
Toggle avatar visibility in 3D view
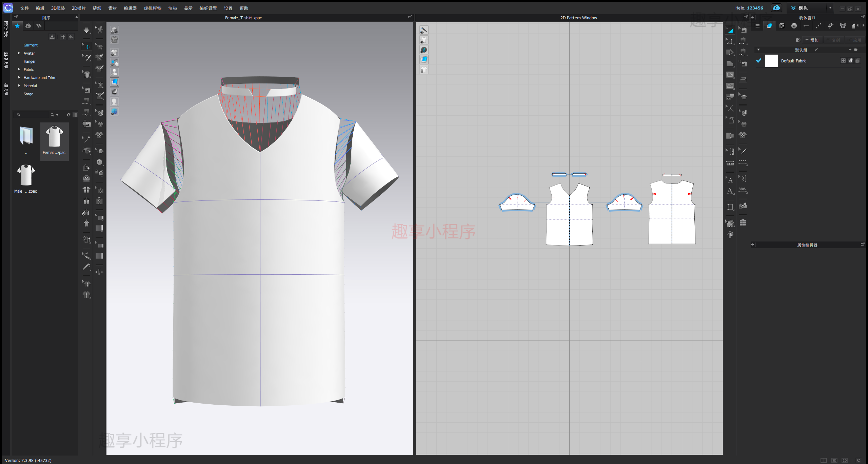point(115,72)
